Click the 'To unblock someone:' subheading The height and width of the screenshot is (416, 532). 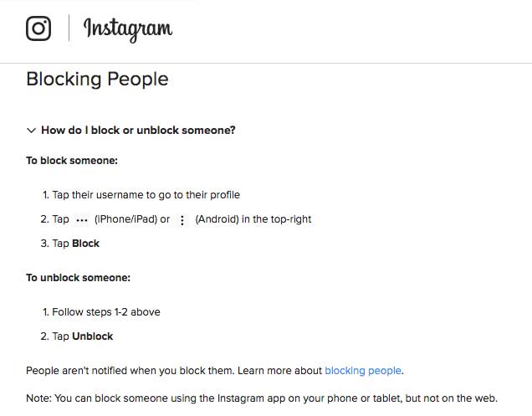78,277
